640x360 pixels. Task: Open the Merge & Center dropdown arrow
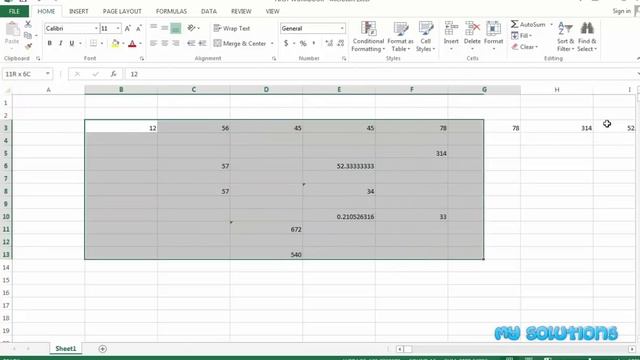(x=272, y=43)
